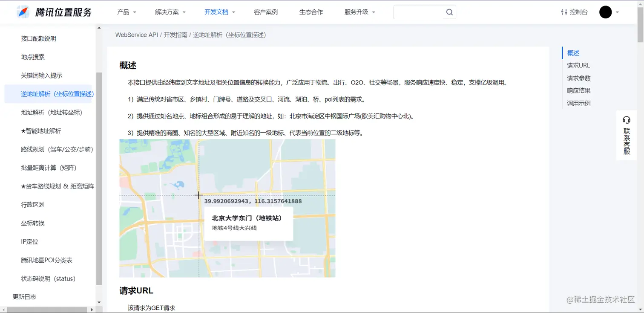Click the 请求URL section heading
This screenshot has height=313, width=644.
[x=136, y=291]
